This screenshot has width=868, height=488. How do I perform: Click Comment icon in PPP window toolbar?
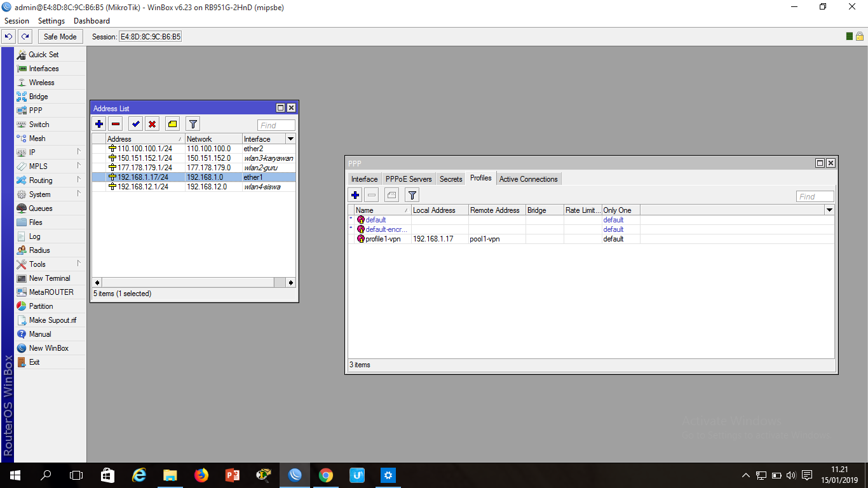tap(391, 195)
